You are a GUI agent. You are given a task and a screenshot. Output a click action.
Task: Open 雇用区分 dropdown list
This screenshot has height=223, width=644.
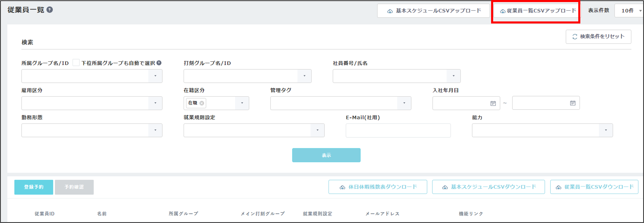[155, 103]
